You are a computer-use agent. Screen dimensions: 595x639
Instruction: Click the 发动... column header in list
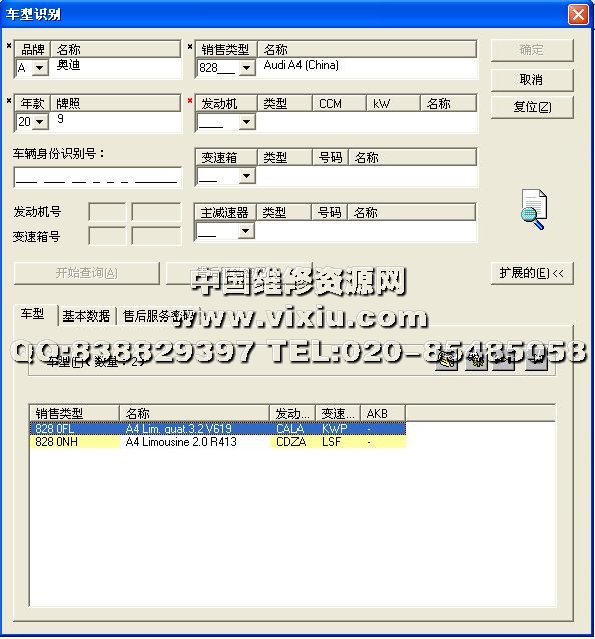293,413
